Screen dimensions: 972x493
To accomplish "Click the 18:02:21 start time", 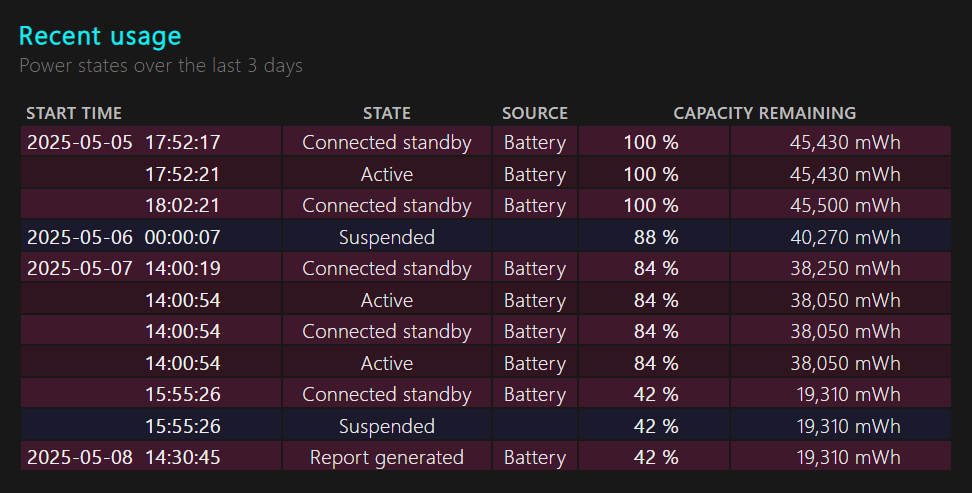I will (x=183, y=205).
